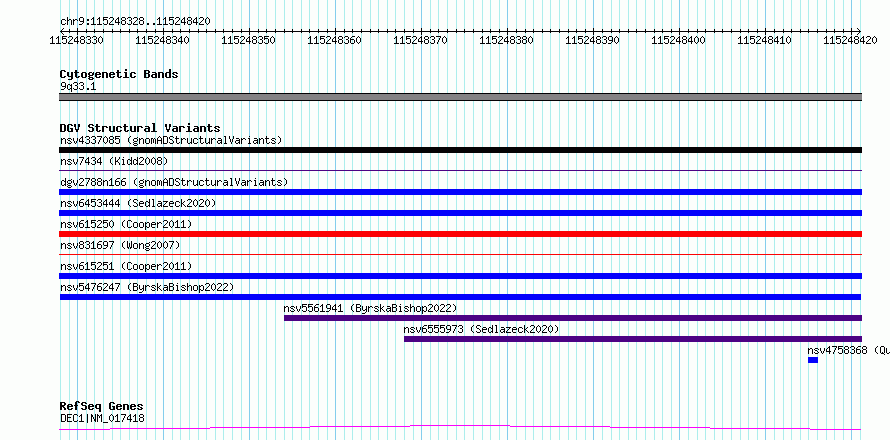890x440 pixels.
Task: Open nsv615250 (Cooper2011) label
Action: [x=126, y=224]
